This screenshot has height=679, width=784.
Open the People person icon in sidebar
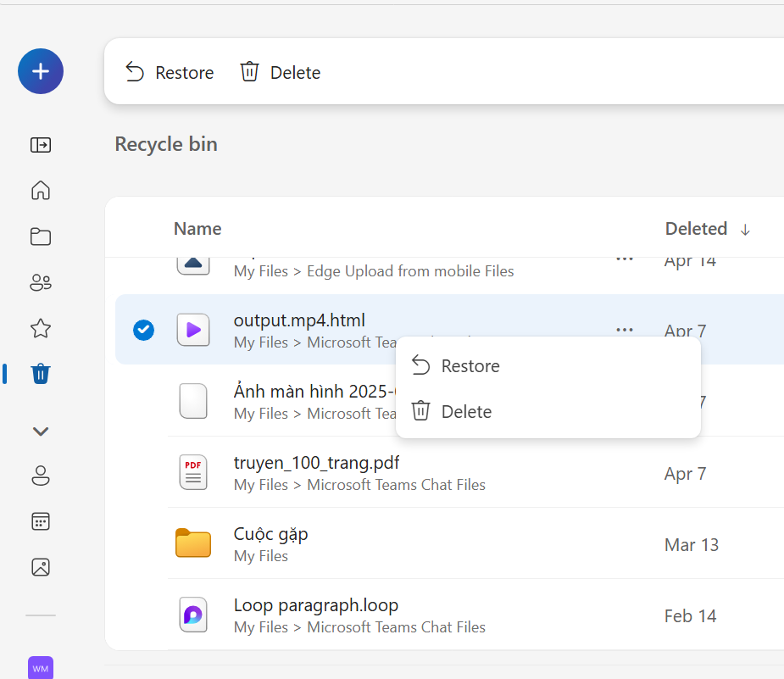click(x=41, y=476)
